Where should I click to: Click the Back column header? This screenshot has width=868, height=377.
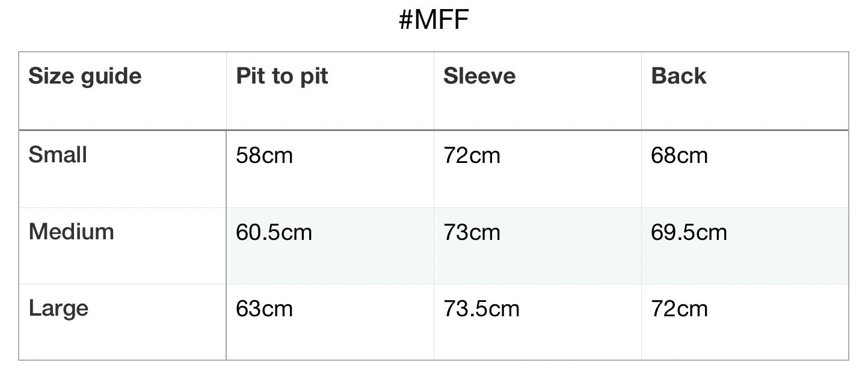click(x=679, y=76)
